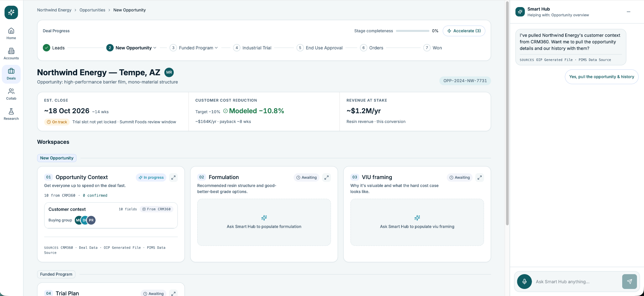The image size is (644, 296).
Task: Click the '0 confirmed' text
Action: click(95, 195)
